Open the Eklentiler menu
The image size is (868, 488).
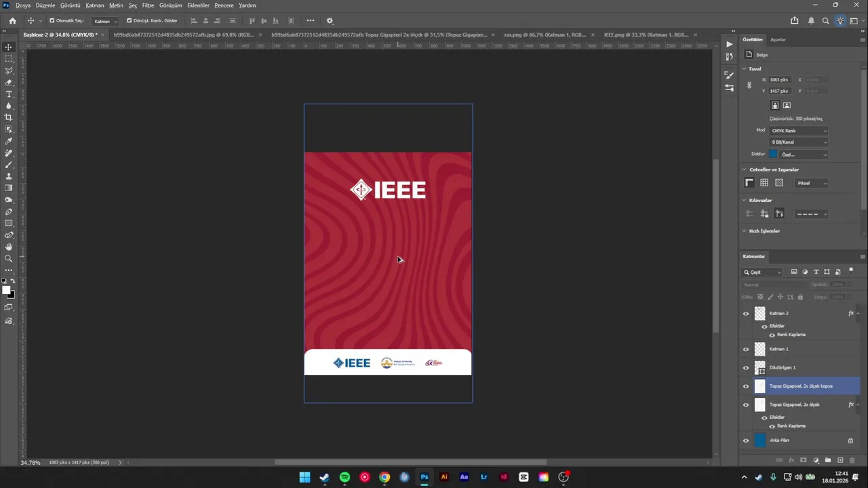click(199, 5)
